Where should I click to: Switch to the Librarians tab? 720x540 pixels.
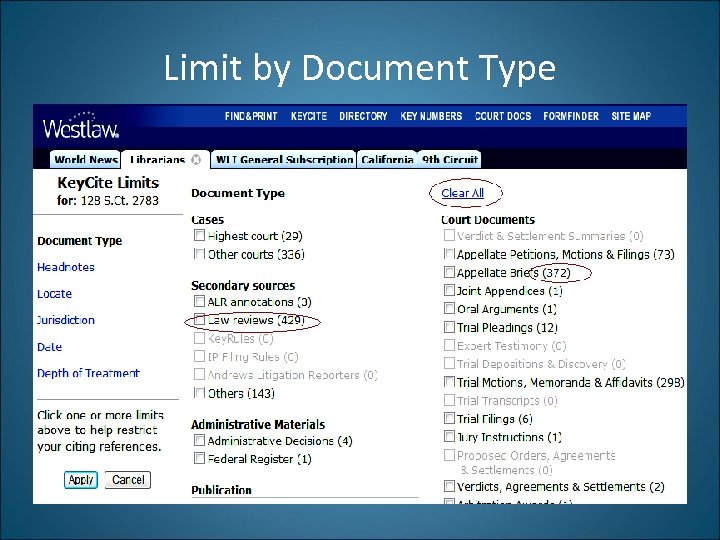coord(157,159)
